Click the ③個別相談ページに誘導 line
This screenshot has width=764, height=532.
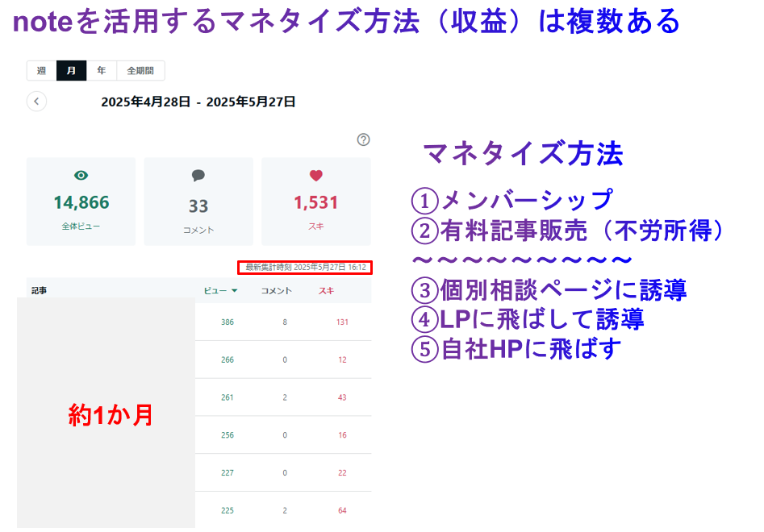click(549, 290)
